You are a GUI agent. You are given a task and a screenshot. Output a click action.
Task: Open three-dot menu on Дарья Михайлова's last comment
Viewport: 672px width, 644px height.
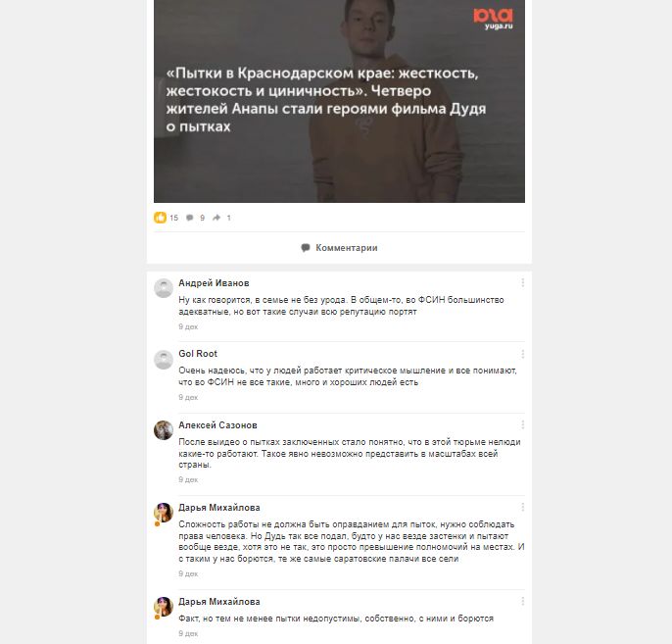coord(522,602)
